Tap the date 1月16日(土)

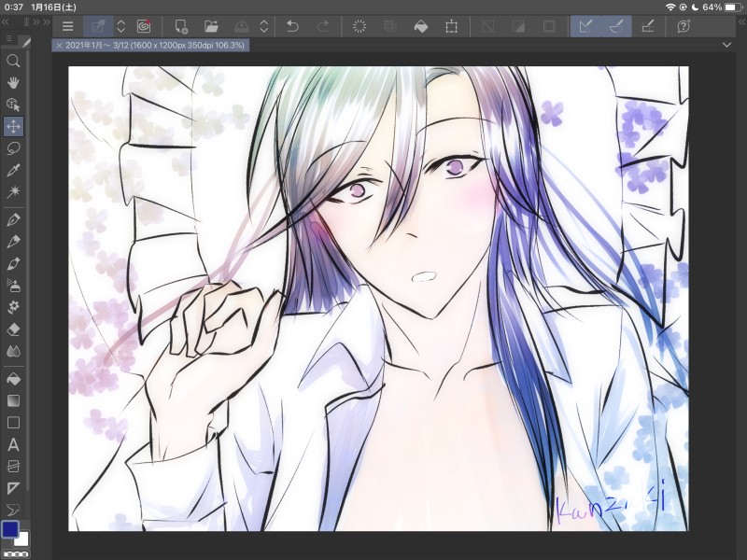tap(53, 7)
